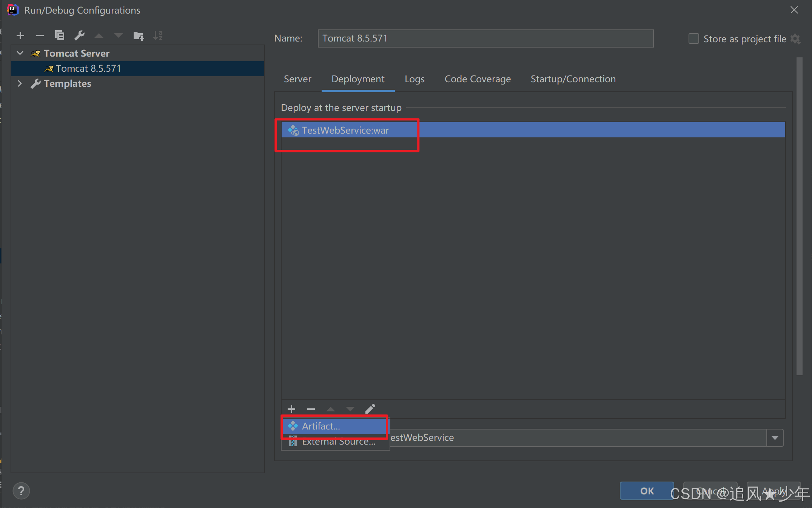Switch to the Server tab
This screenshot has height=508, width=812.
[297, 79]
